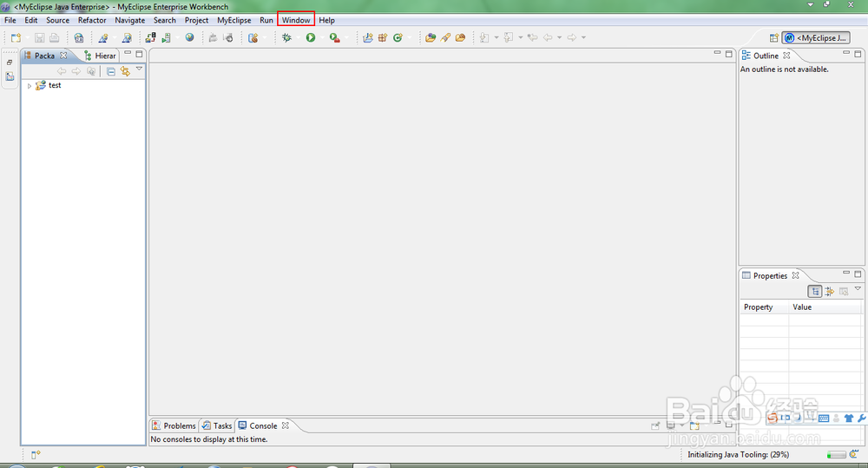
Task: Expand the test project tree node
Action: [x=30, y=86]
